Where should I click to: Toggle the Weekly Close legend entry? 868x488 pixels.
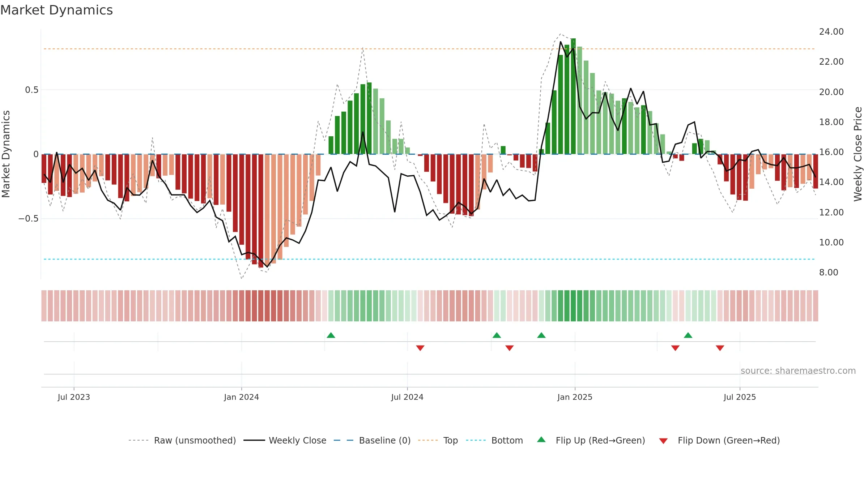click(285, 440)
